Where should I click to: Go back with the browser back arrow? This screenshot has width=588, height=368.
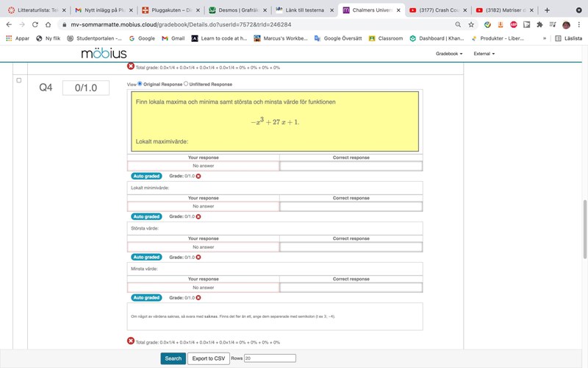pos(8,24)
